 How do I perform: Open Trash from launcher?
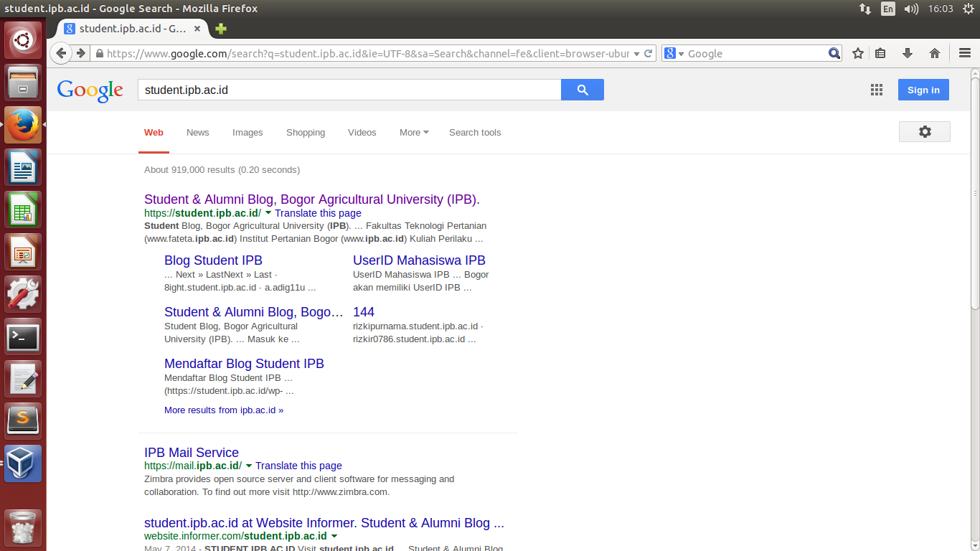click(x=24, y=528)
